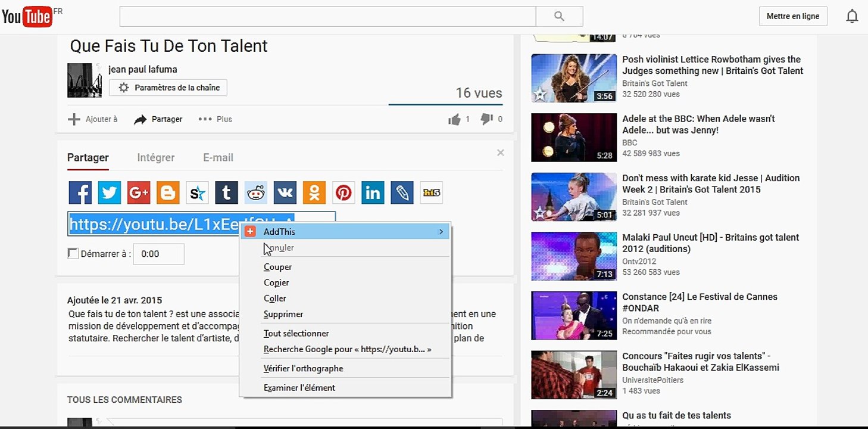The height and width of the screenshot is (429, 868).
Task: Share via the blue pencil LiveJournal icon
Action: point(402,192)
